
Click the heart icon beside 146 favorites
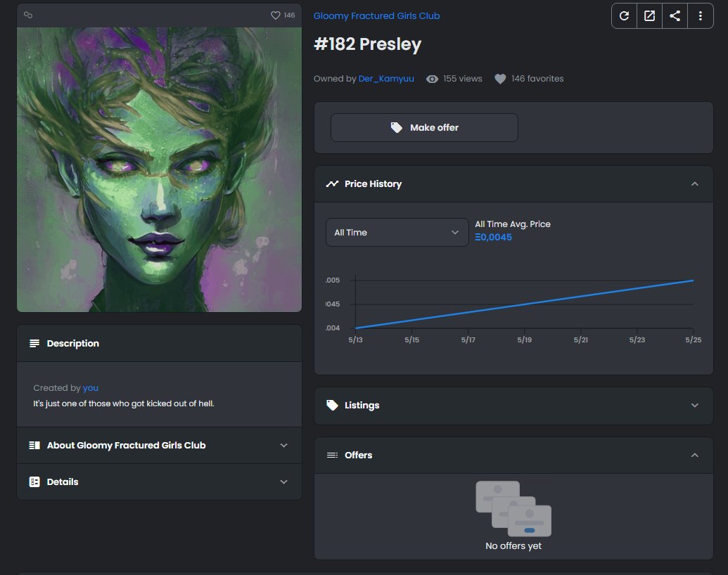(500, 79)
